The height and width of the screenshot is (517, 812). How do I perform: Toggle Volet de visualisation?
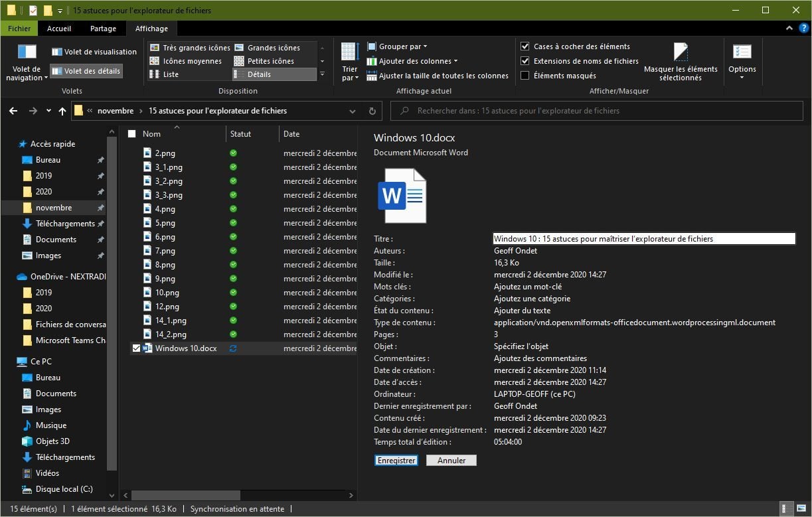94,52
